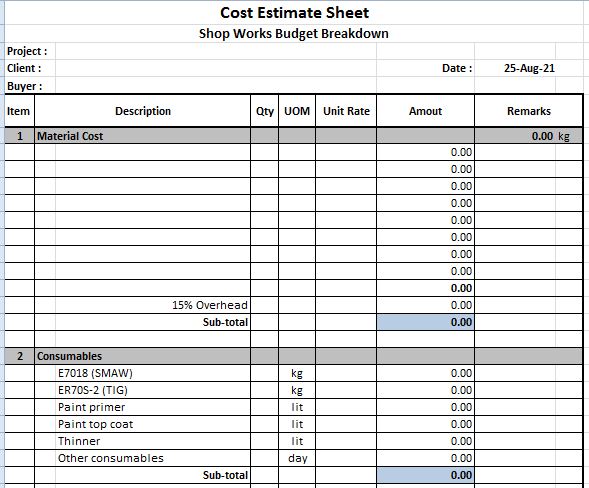589x488 pixels.
Task: Click the empty Buyer name input cell
Action: 216,86
